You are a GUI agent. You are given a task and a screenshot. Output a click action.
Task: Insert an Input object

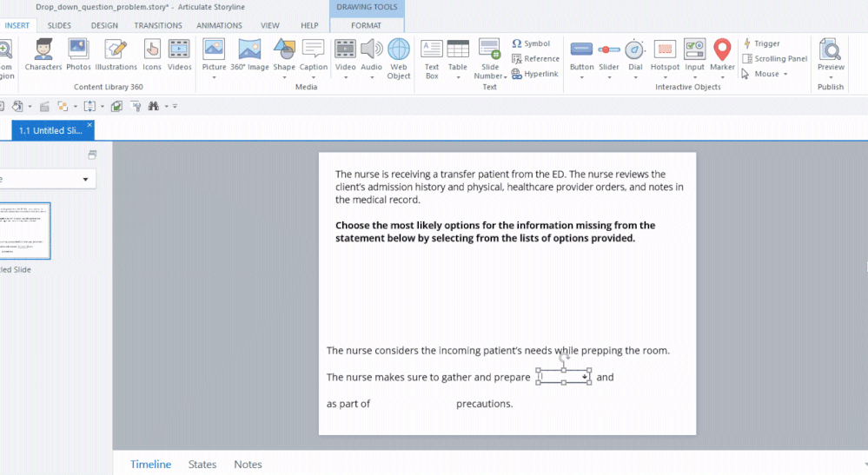(x=694, y=55)
